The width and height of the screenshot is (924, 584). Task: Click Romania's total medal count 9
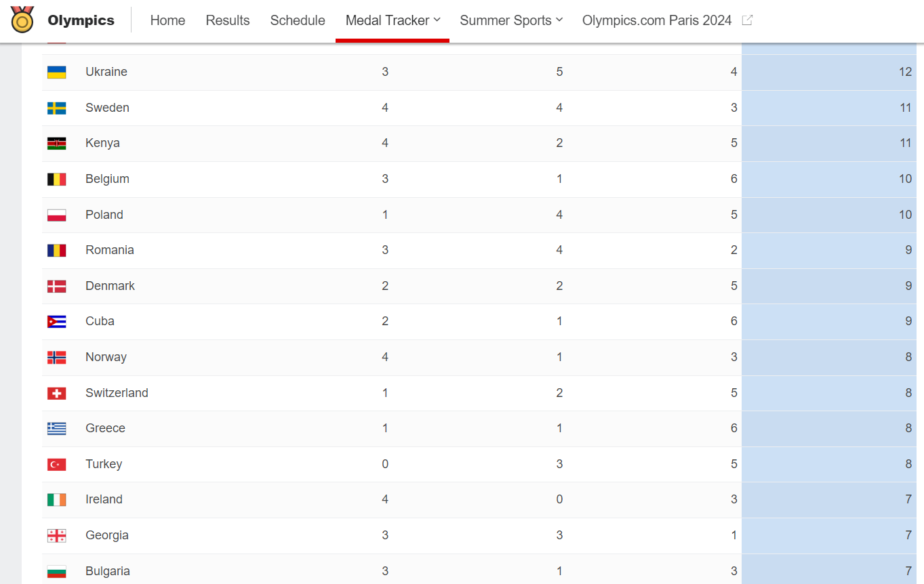coord(908,250)
